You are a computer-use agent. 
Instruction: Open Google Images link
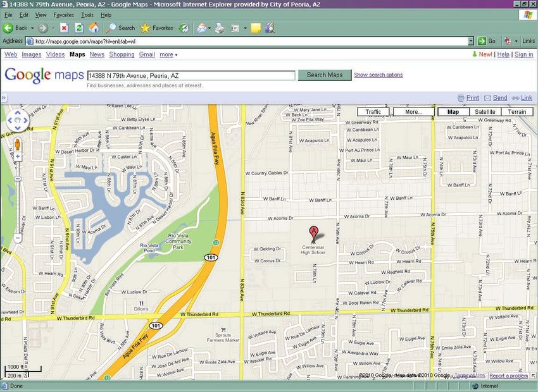tap(31, 54)
